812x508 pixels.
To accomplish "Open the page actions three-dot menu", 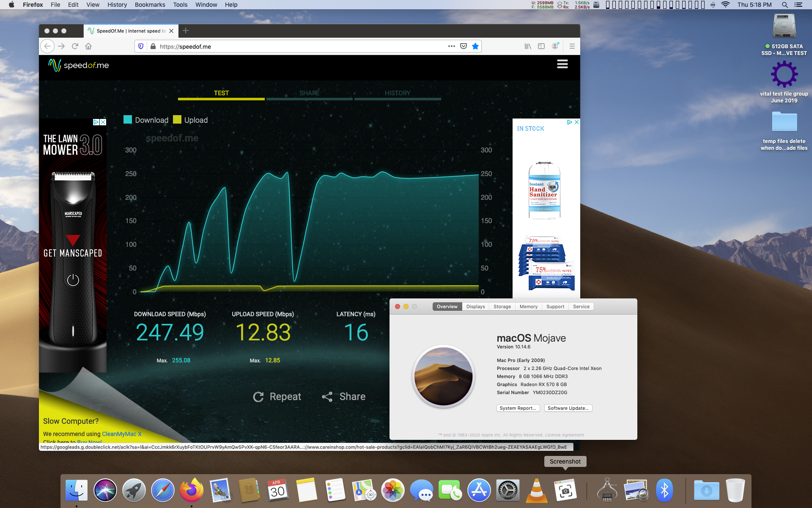I will point(451,46).
